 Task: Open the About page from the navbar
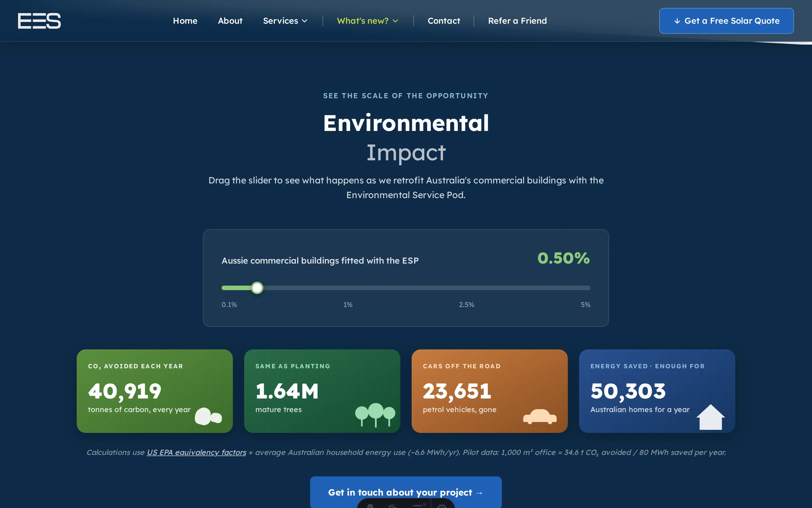click(230, 21)
